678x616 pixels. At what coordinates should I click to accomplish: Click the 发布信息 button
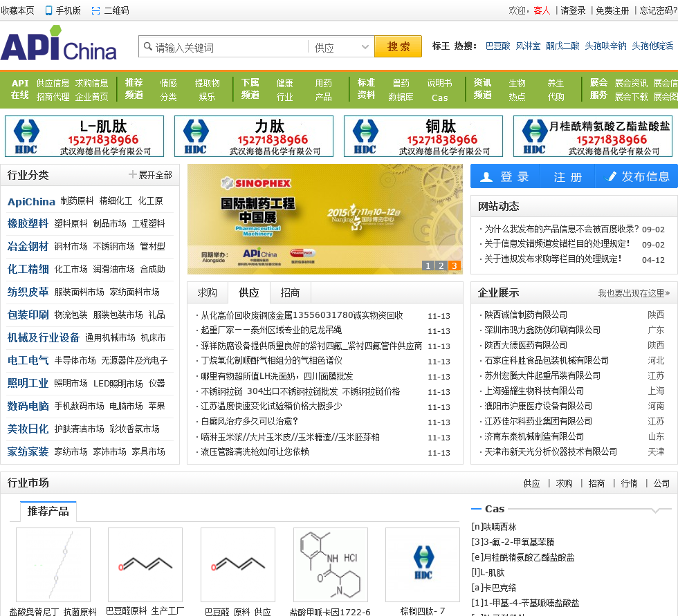tap(636, 176)
